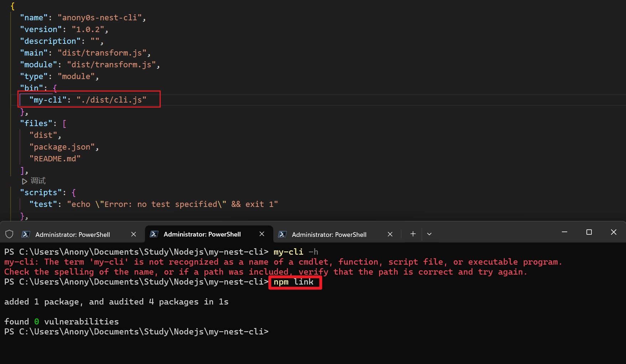The width and height of the screenshot is (626, 364).
Task: Open a new terminal tab with plus
Action: (413, 234)
